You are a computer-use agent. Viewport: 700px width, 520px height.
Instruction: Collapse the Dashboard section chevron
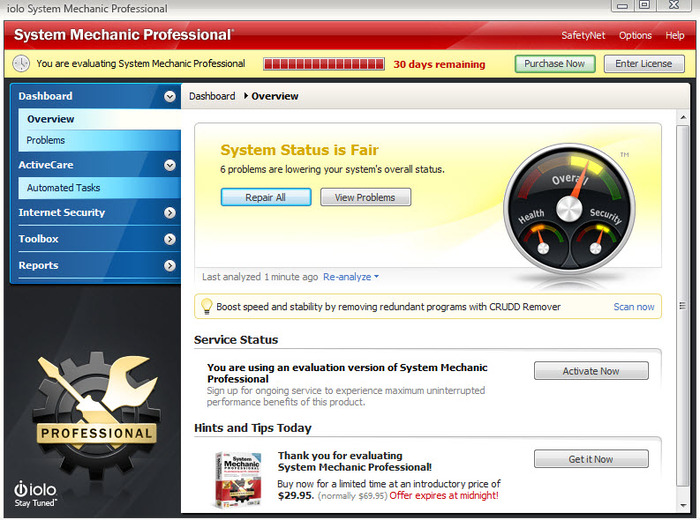pos(170,96)
